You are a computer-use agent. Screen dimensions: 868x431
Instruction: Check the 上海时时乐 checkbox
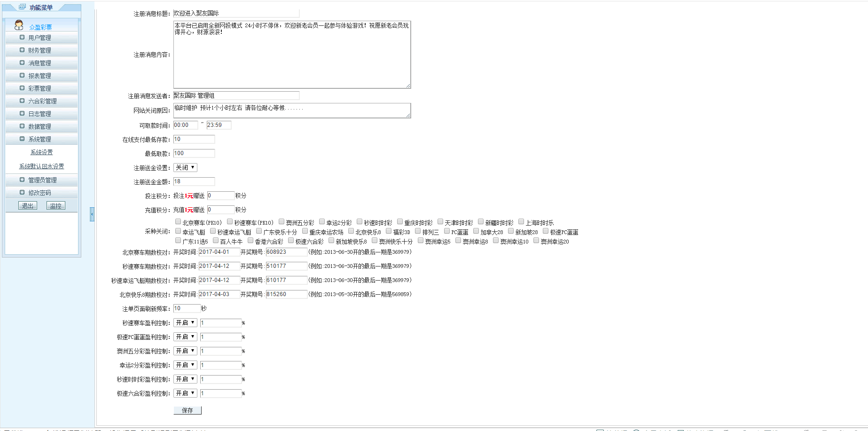[x=521, y=221]
